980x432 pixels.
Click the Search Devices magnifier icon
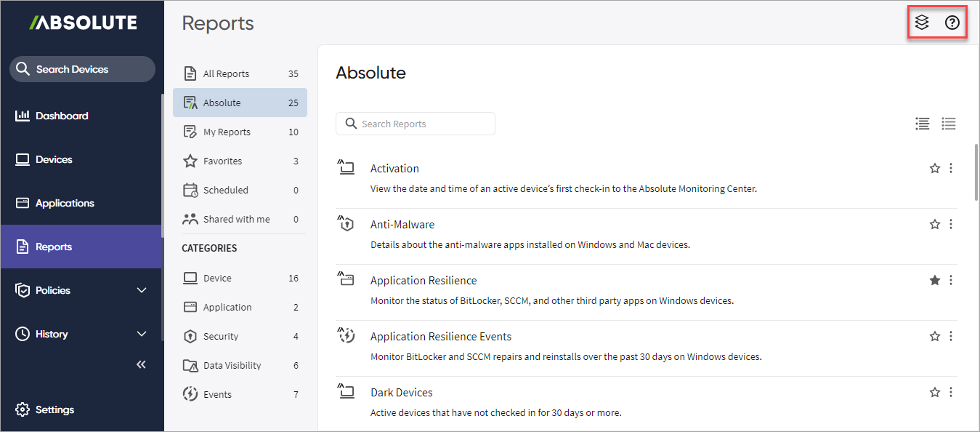click(23, 69)
